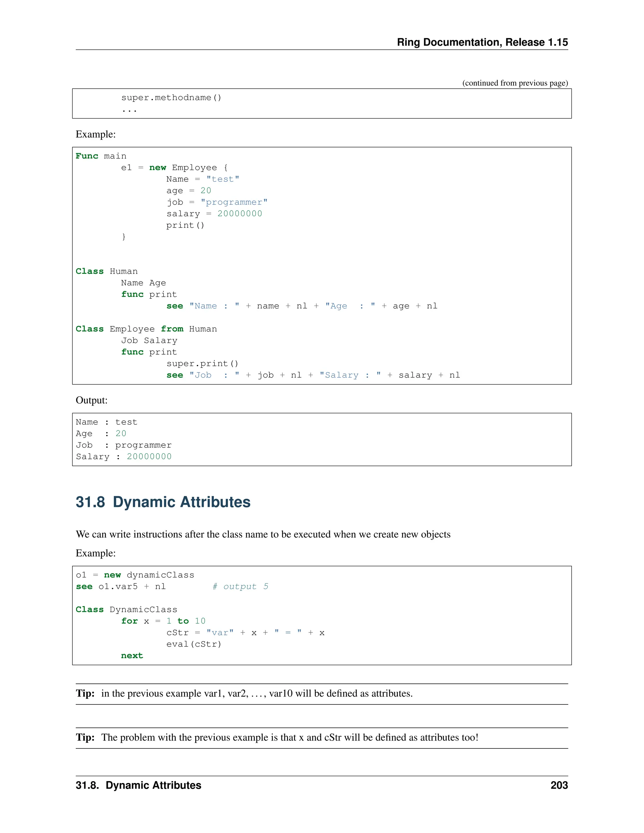Screen dimensions: 644x833
Task: Click the 'from' keyword in Employee class
Action: (172, 329)
